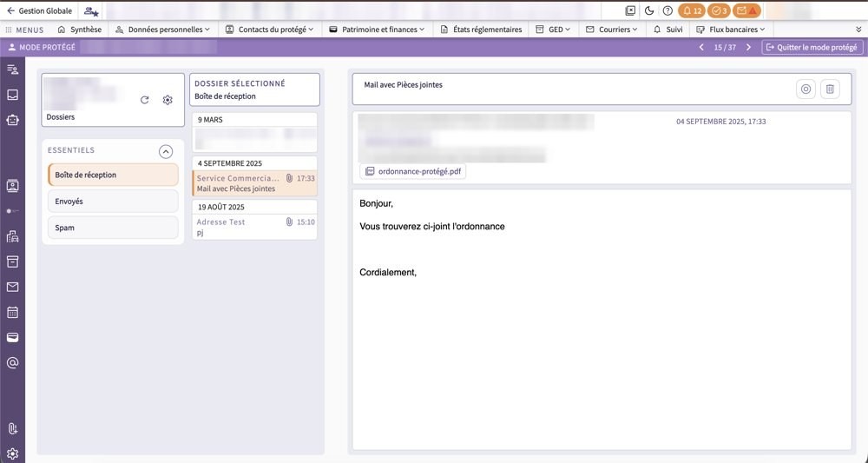The width and height of the screenshot is (868, 463).
Task: Click the DOSSIER SÉLECTIONNÉ header box
Action: click(x=254, y=89)
